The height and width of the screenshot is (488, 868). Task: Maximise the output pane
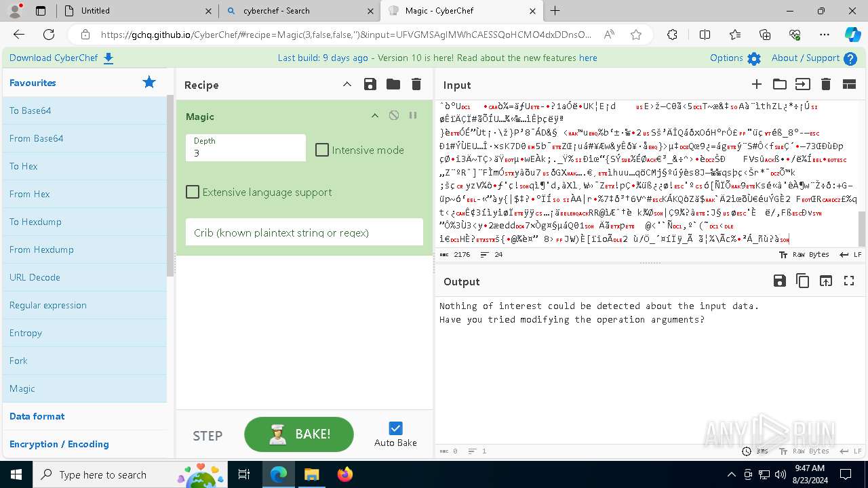[849, 281]
